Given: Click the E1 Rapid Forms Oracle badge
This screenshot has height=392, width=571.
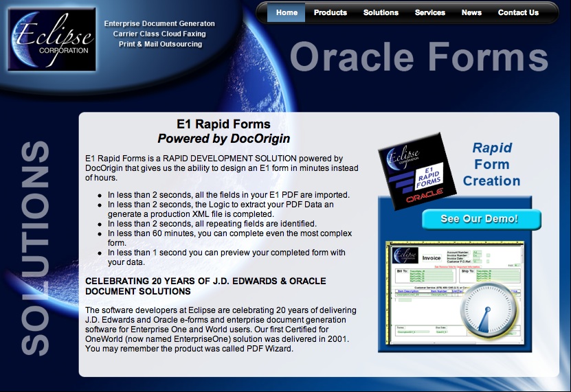Looking at the screenshot, I should coord(417,171).
